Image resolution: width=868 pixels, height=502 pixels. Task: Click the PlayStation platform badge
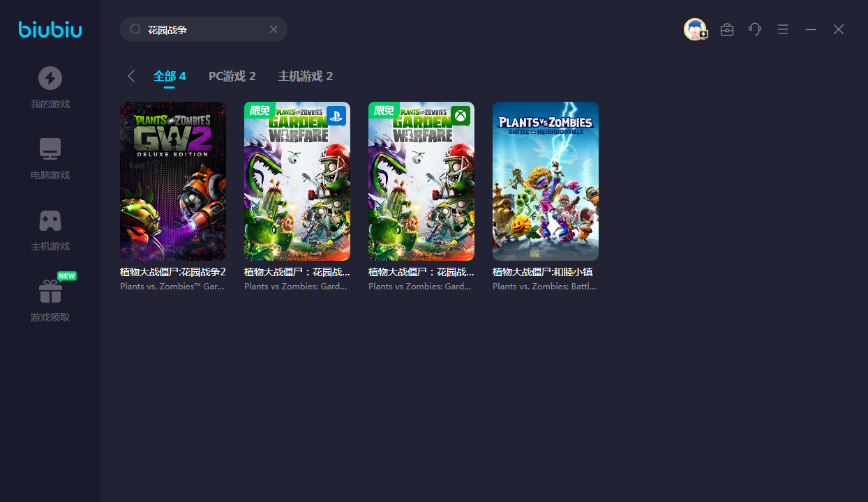tap(336, 116)
